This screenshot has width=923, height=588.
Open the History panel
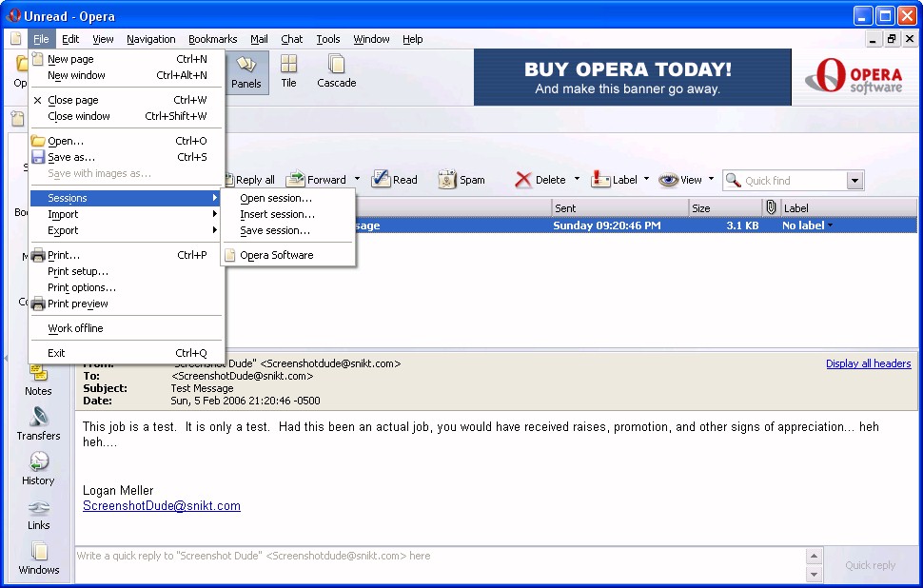point(38,461)
